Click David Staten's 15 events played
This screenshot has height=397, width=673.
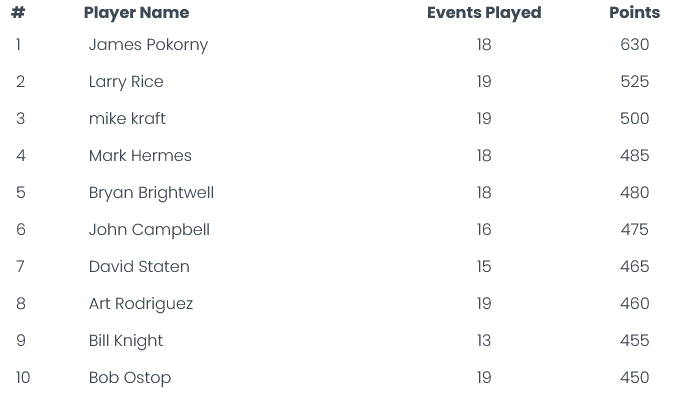[484, 267]
